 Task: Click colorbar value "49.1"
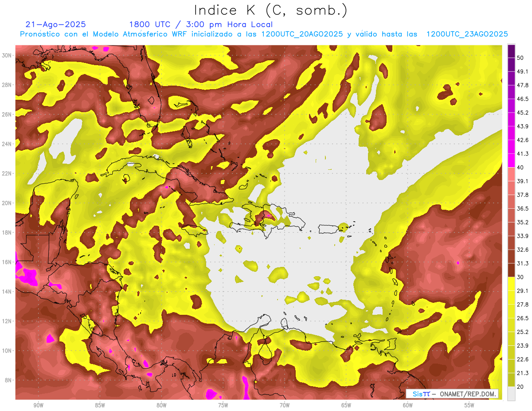click(x=522, y=71)
